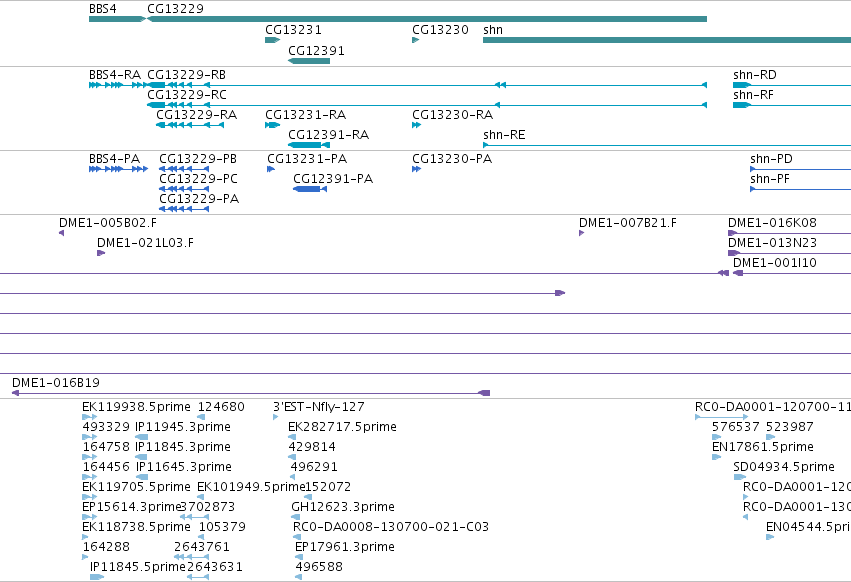Click the DME1-007B21.F clone marker

582,233
